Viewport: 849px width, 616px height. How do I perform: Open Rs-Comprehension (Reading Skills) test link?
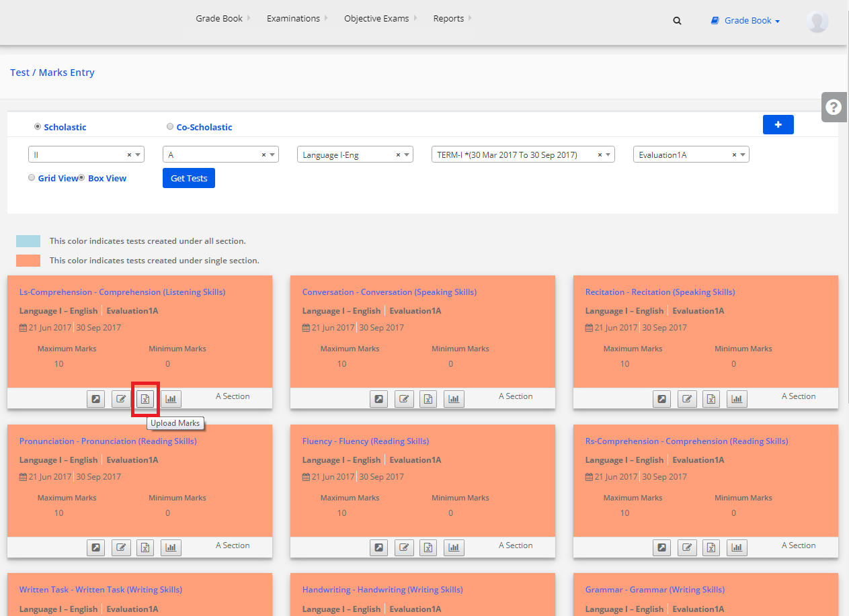pos(686,441)
